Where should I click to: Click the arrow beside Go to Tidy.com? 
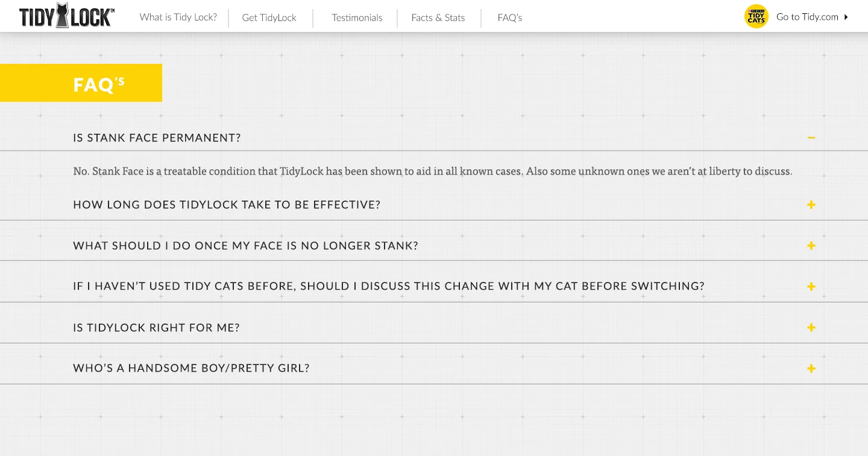[x=846, y=17]
